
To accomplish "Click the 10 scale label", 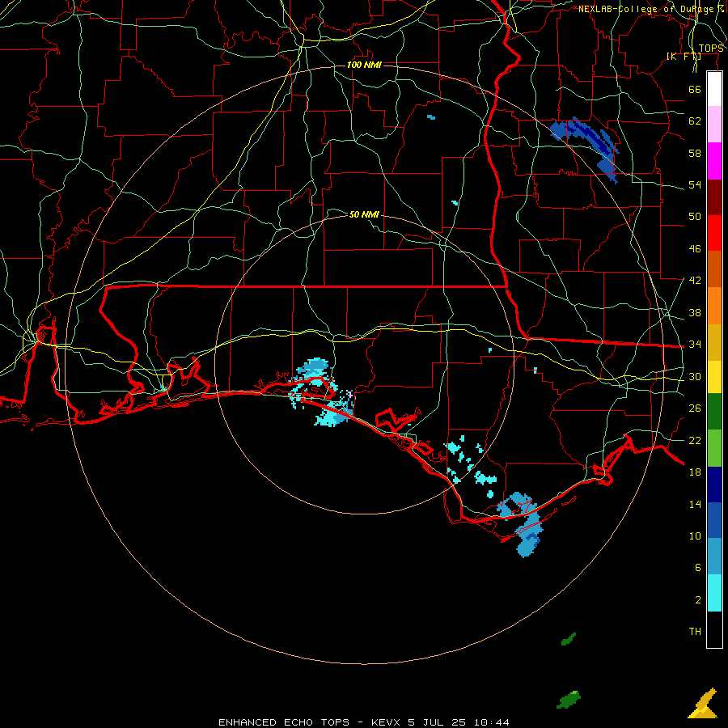I will pyautogui.click(x=695, y=536).
